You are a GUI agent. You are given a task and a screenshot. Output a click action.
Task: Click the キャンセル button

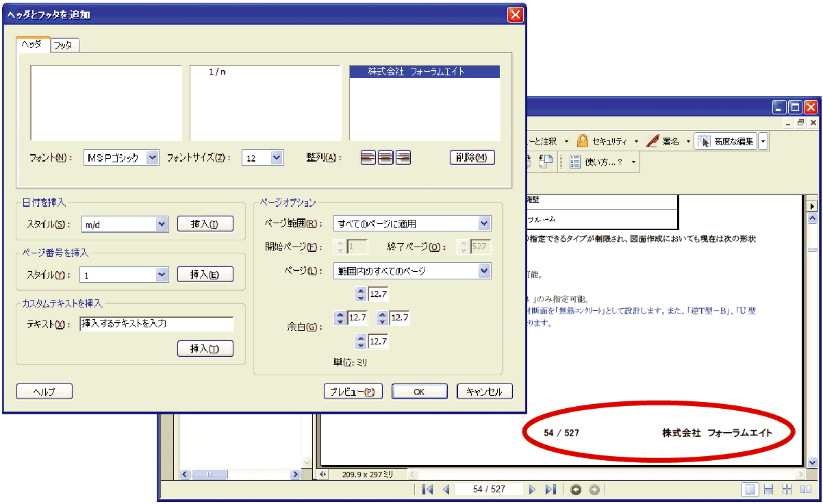[485, 392]
